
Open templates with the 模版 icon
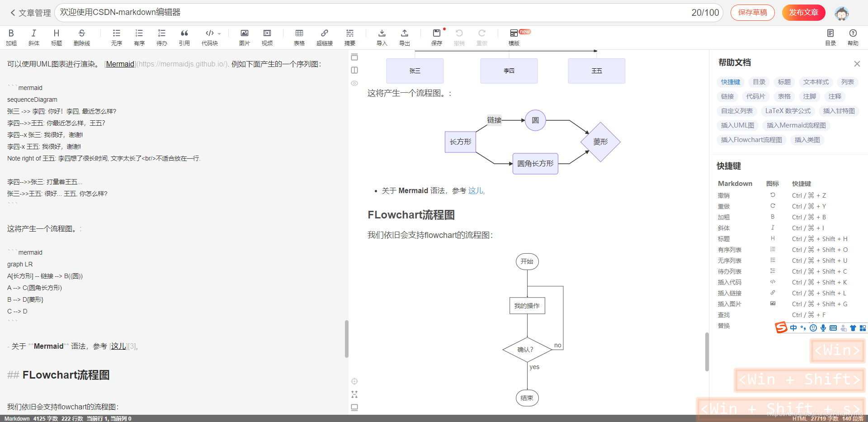(x=514, y=37)
